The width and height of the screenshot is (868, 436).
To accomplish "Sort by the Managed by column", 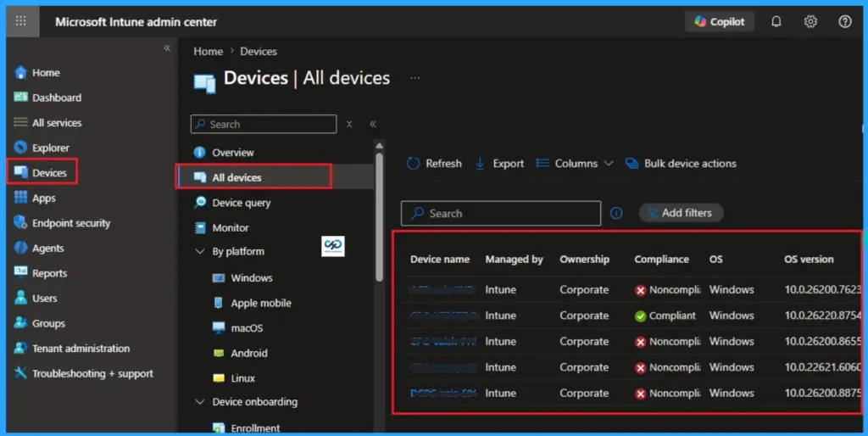I will 514,260.
